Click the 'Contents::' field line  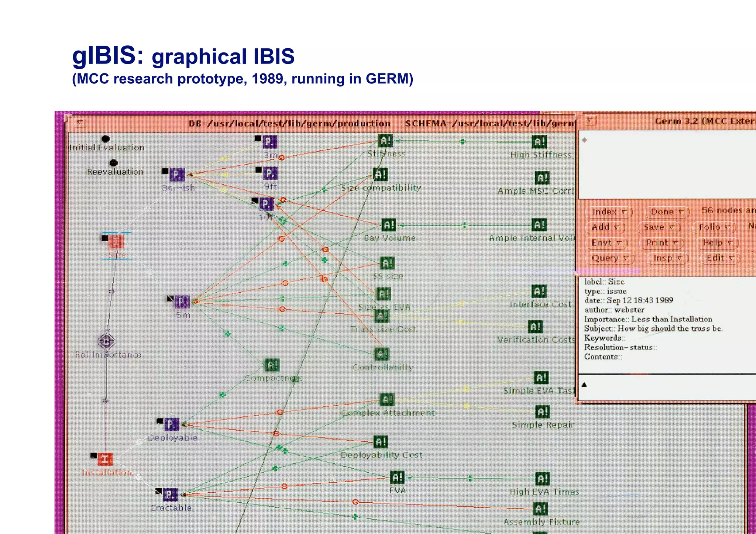coord(603,356)
